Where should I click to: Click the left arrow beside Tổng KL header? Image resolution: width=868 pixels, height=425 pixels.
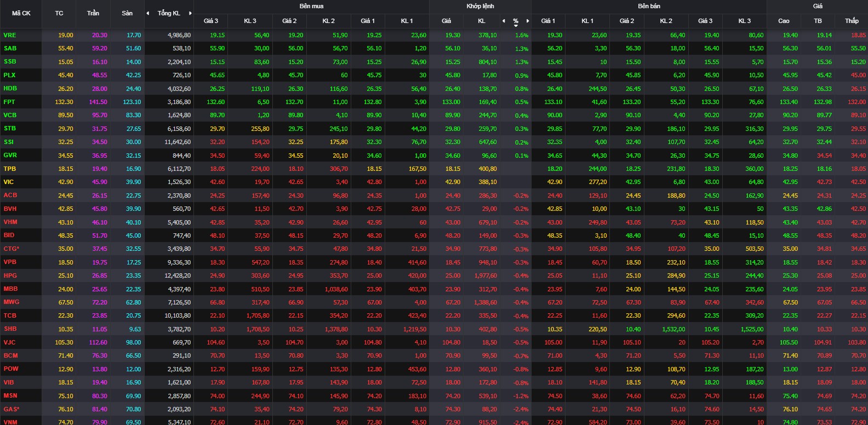pos(148,13)
